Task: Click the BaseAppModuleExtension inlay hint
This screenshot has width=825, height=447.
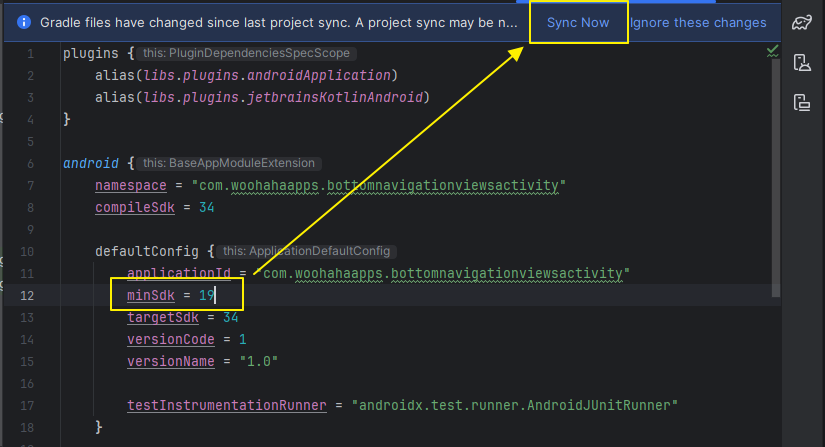Action: (x=229, y=163)
